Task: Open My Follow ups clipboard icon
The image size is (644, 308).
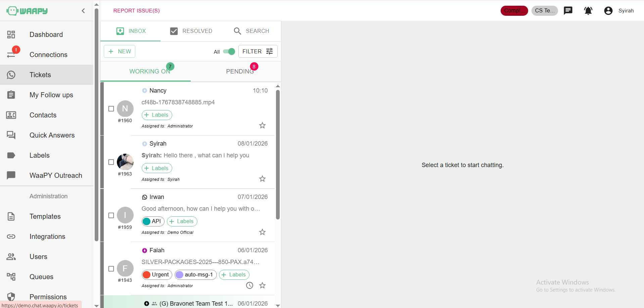Action: [x=11, y=95]
